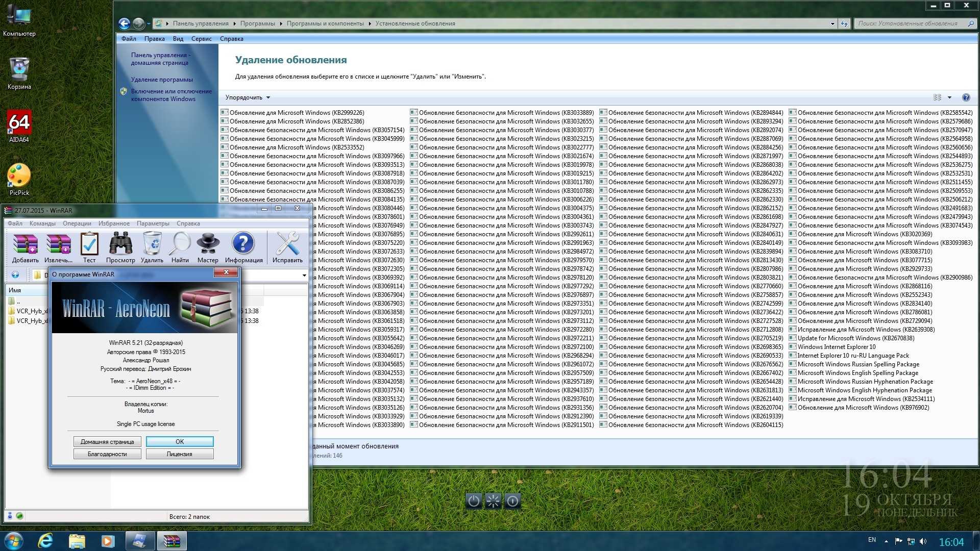Viewport: 980px width, 551px height.
Task: Select update KB3033889 in the list
Action: click(502, 113)
